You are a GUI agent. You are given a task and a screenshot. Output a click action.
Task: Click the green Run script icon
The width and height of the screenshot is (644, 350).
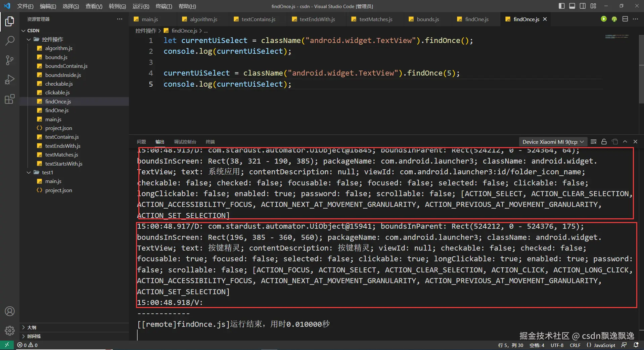[x=604, y=19]
